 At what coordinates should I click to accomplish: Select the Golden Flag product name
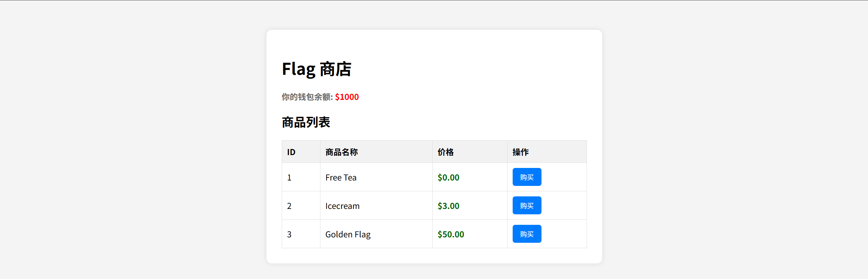click(348, 234)
